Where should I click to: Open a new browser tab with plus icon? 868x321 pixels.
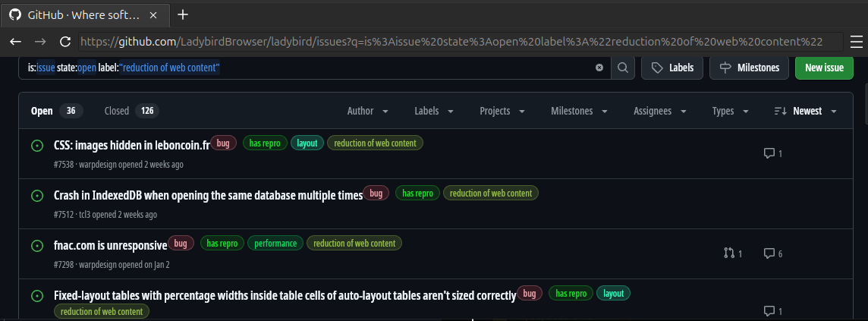(x=182, y=14)
